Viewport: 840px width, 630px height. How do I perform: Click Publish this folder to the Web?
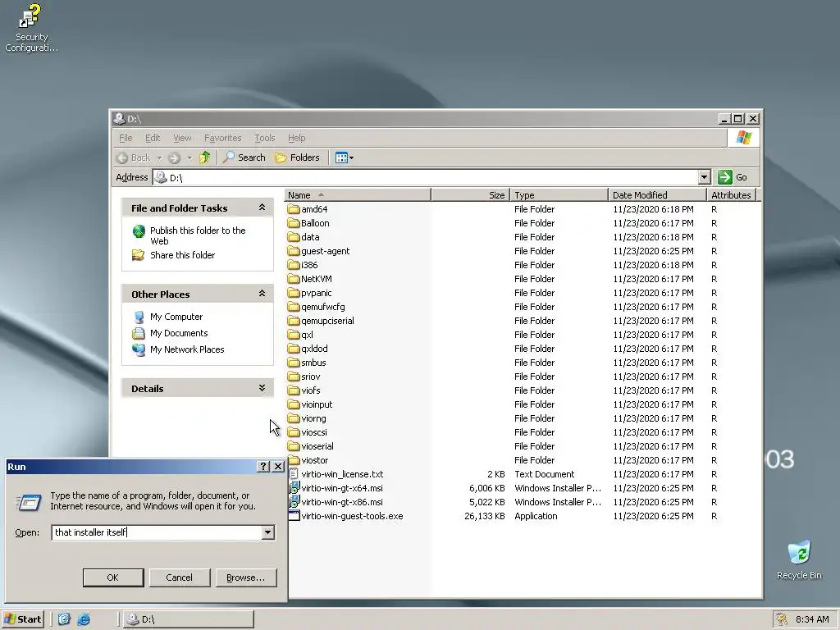pyautogui.click(x=198, y=235)
